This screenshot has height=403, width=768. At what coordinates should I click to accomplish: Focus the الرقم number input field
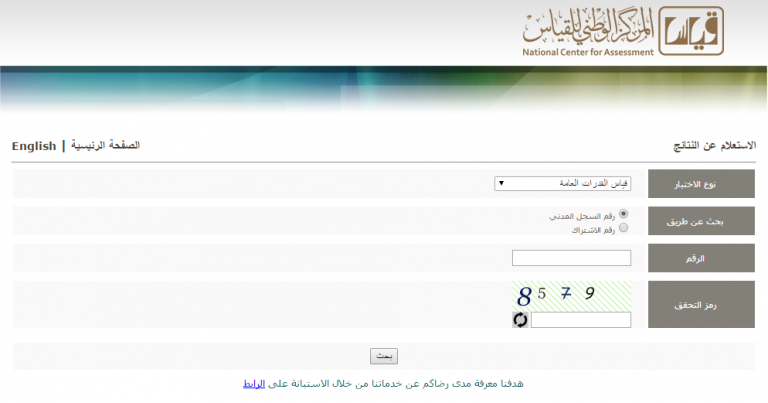tap(571, 258)
